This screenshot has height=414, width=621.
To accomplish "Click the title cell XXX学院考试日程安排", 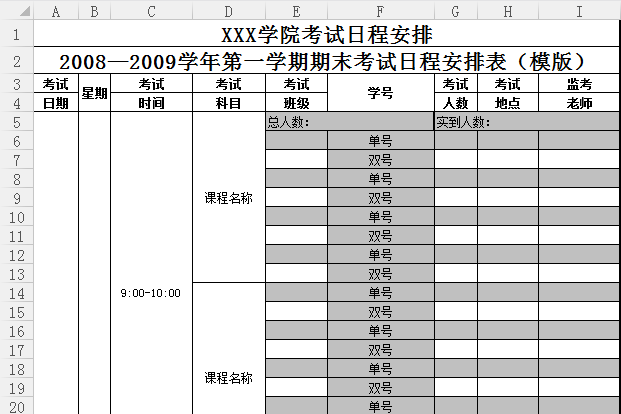I will [327, 35].
